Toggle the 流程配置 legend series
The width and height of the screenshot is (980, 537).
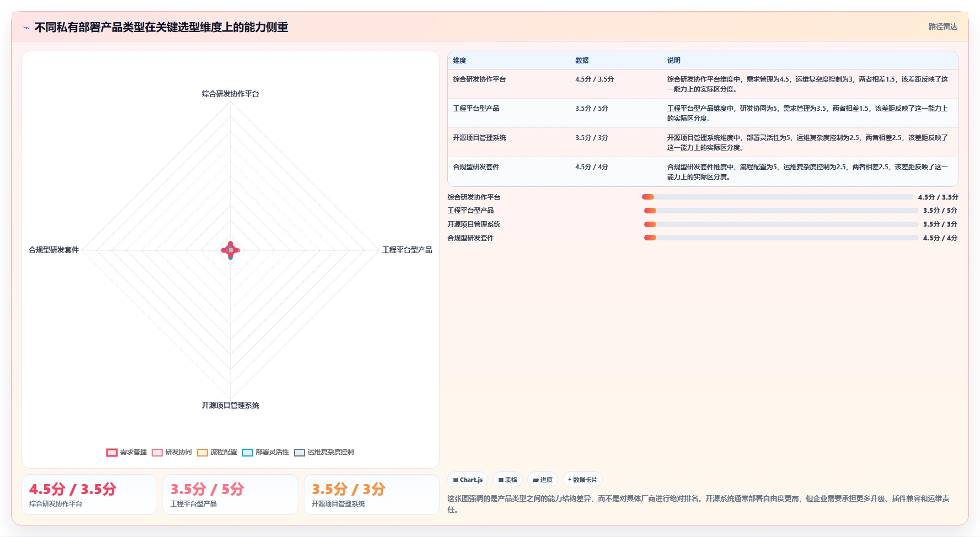click(217, 452)
